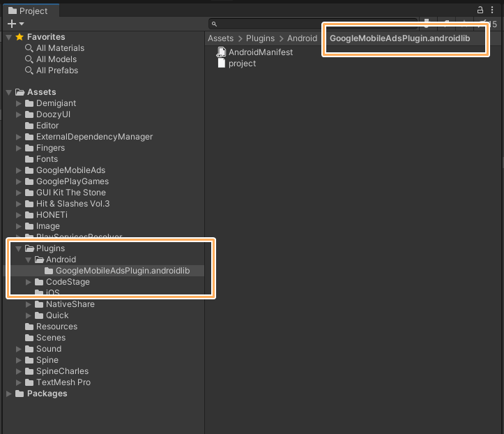Expand the Sound folder arrow
The width and height of the screenshot is (504, 434).
19,349
